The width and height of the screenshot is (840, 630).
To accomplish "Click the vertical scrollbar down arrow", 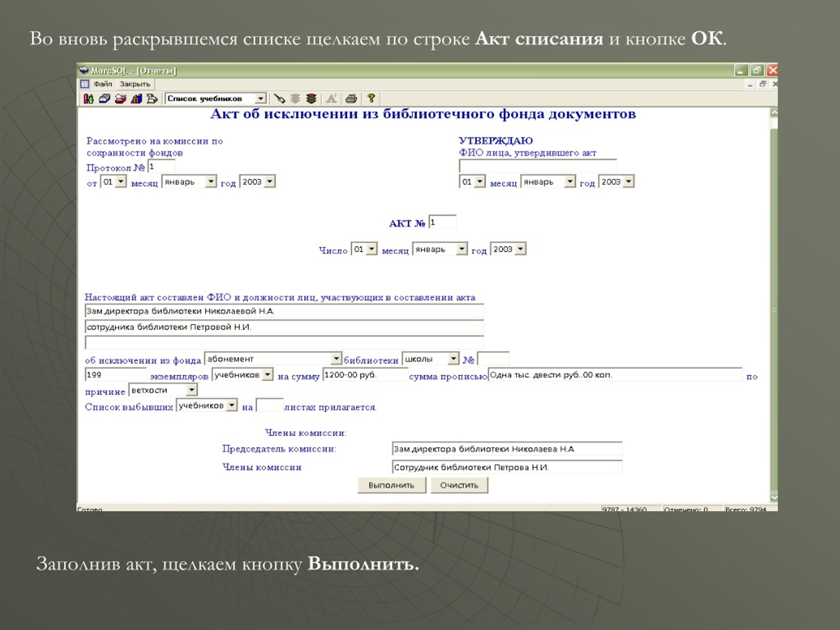I will 774,497.
